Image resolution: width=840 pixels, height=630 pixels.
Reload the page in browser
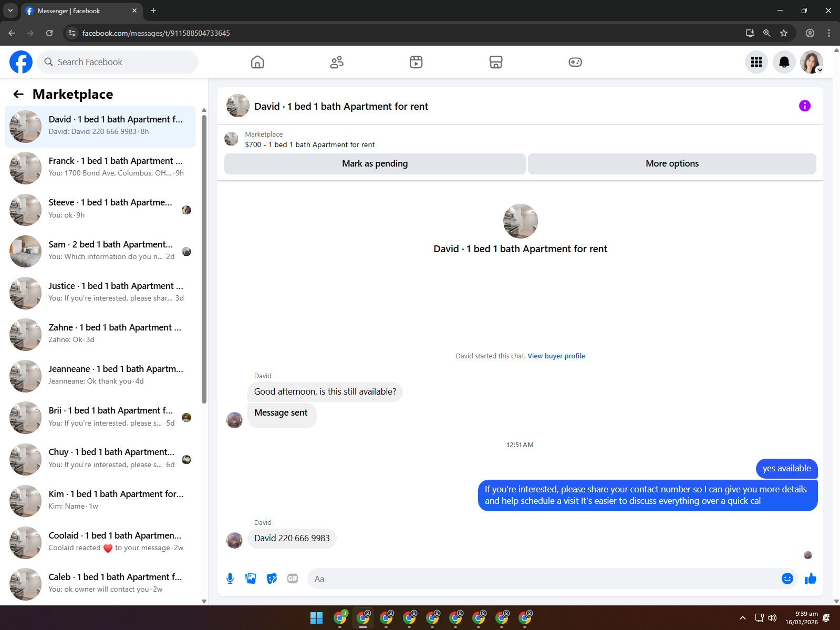point(49,33)
